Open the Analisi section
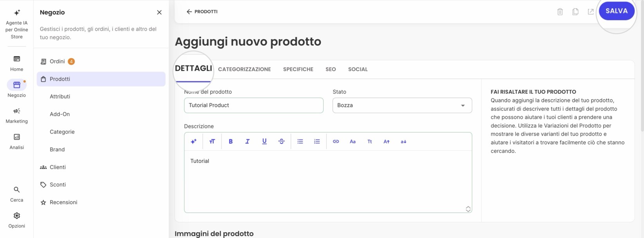 [x=16, y=141]
